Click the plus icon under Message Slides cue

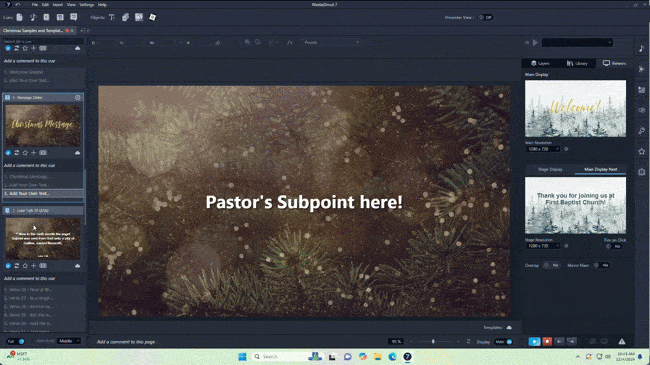point(34,153)
